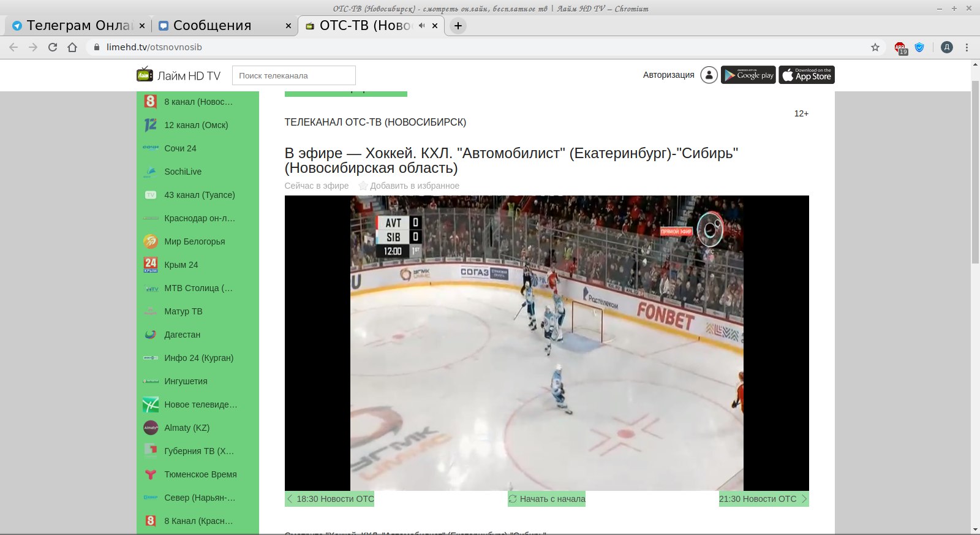Click the Лайм HD TV site logo

(x=178, y=75)
